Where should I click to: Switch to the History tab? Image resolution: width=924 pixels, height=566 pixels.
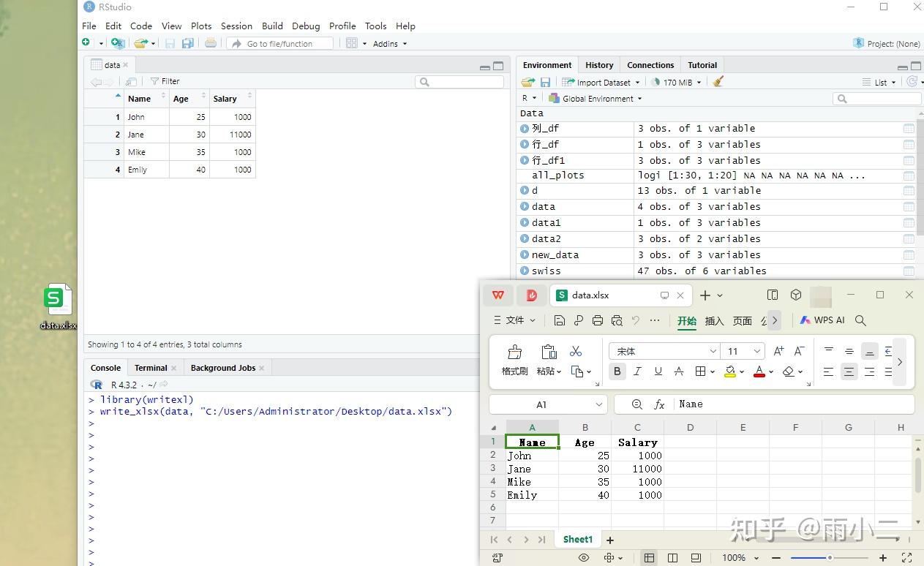pos(599,65)
